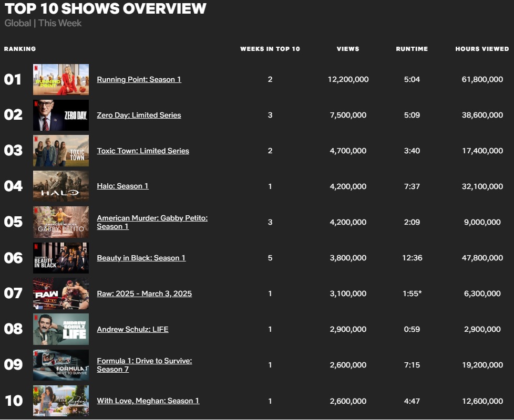Select the rank number 10
This screenshot has height=420, width=514.
coord(14,401)
